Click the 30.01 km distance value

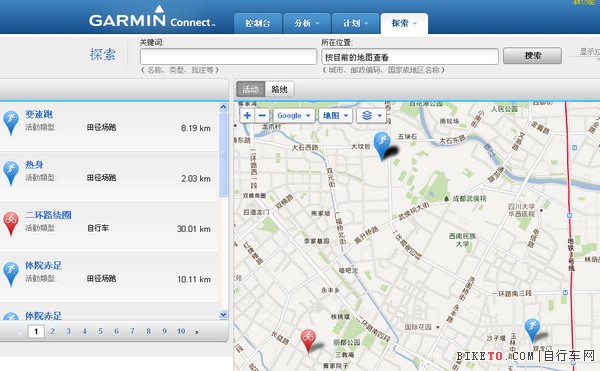click(194, 229)
